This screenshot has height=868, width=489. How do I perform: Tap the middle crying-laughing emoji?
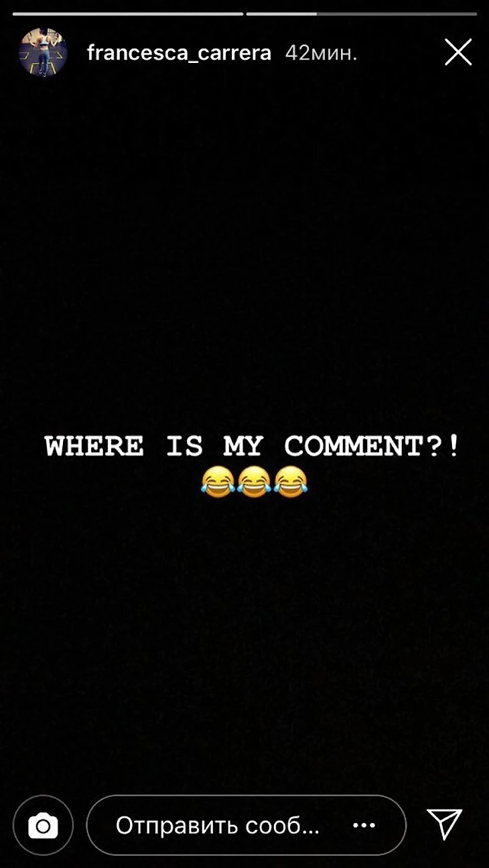(x=254, y=481)
